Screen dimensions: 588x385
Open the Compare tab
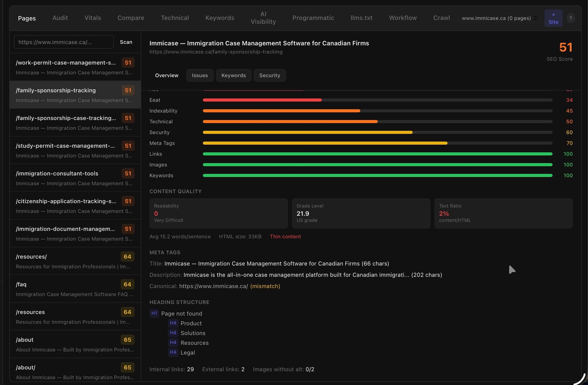[x=131, y=18]
